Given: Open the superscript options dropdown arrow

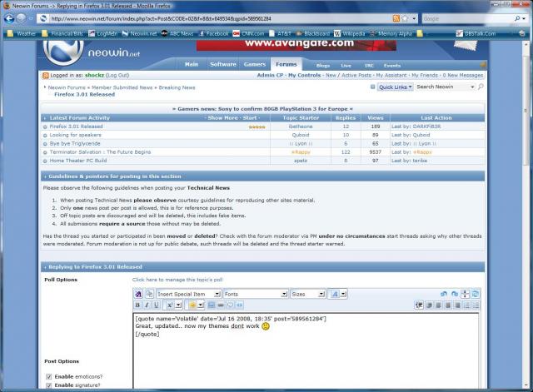Looking at the screenshot, I should pyautogui.click(x=178, y=305).
